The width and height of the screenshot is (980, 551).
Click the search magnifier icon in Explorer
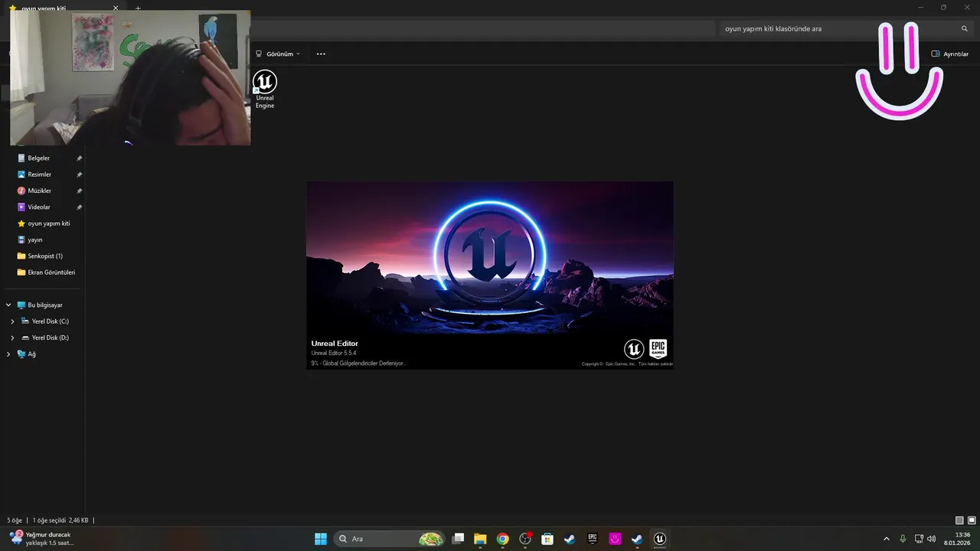tap(965, 28)
